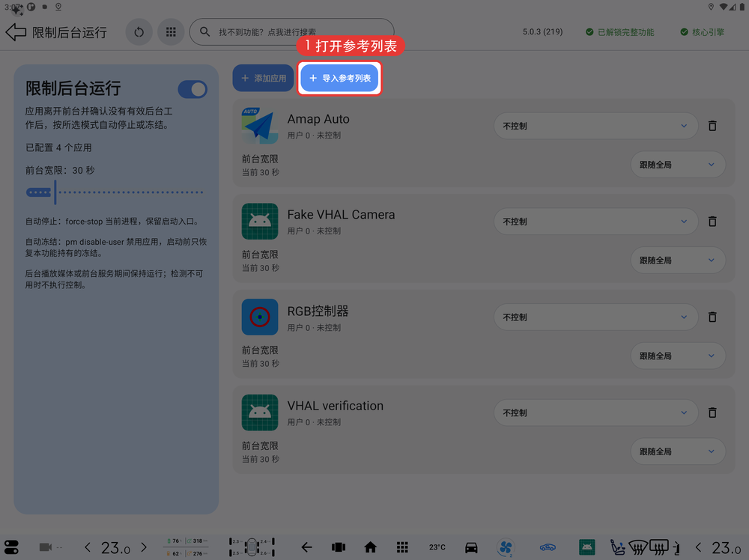The image size is (749, 560).
Task: Open Fake VHAL Camera control mode dropdown
Action: pyautogui.click(x=595, y=222)
